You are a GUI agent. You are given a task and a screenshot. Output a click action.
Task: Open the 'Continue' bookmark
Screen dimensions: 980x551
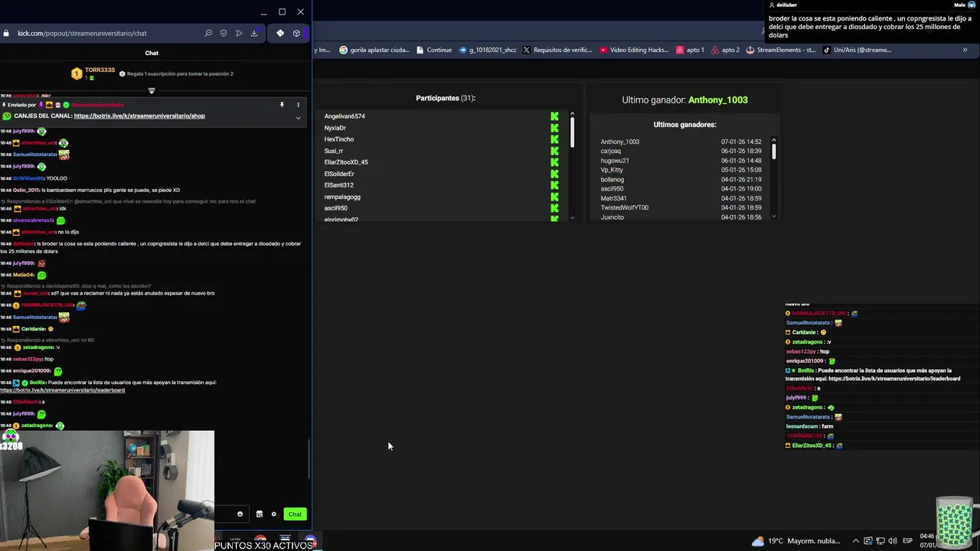pyautogui.click(x=434, y=50)
